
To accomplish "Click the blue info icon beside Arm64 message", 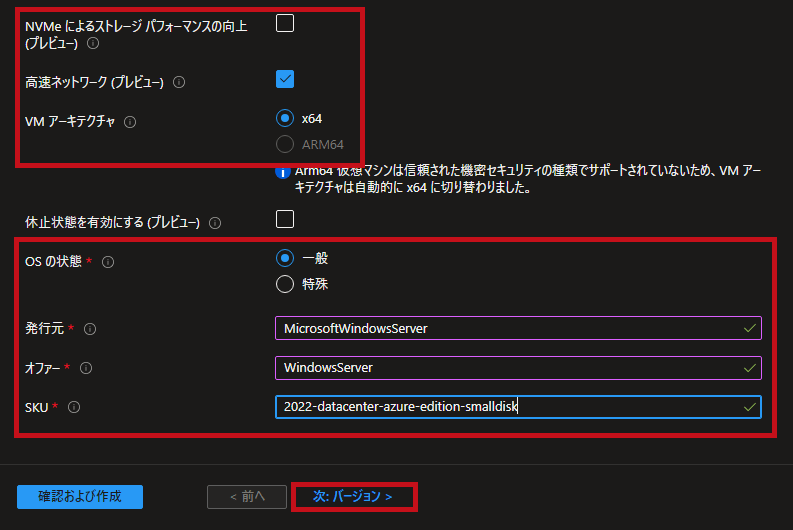I will [x=282, y=172].
